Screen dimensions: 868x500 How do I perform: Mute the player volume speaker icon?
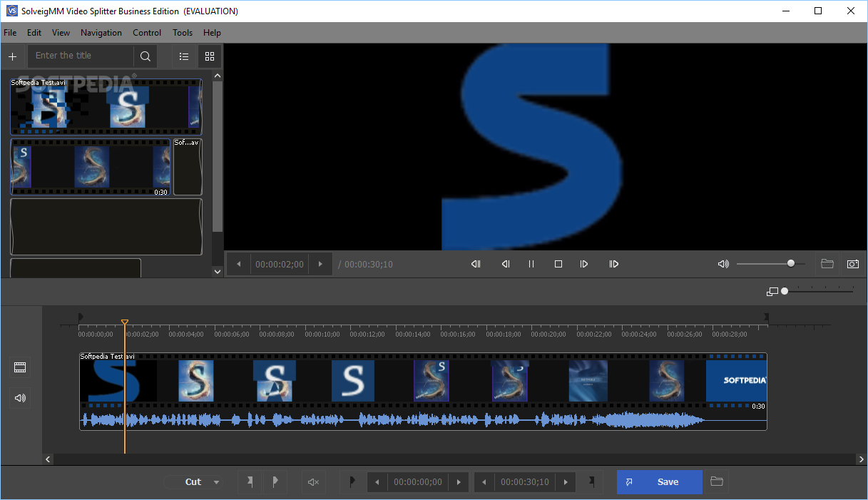tap(723, 264)
